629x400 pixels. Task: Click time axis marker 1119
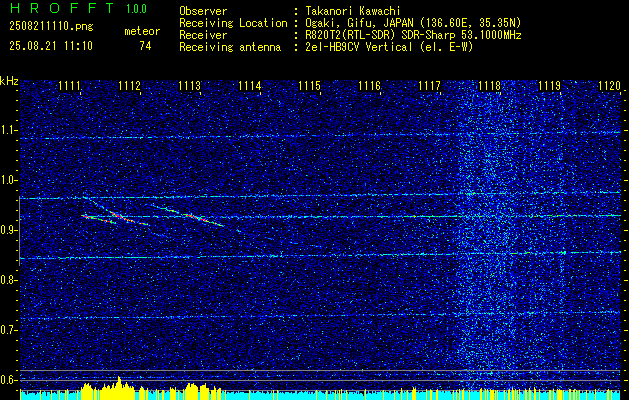pos(549,85)
